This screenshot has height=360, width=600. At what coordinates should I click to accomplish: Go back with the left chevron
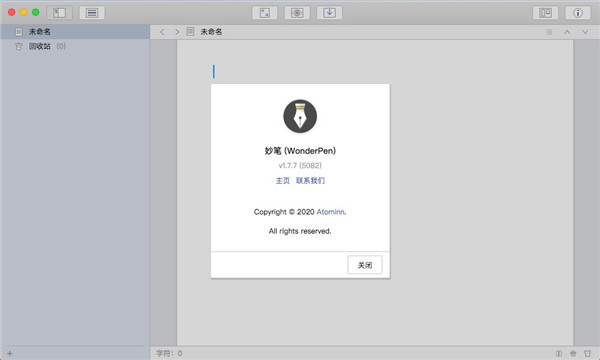(x=162, y=32)
